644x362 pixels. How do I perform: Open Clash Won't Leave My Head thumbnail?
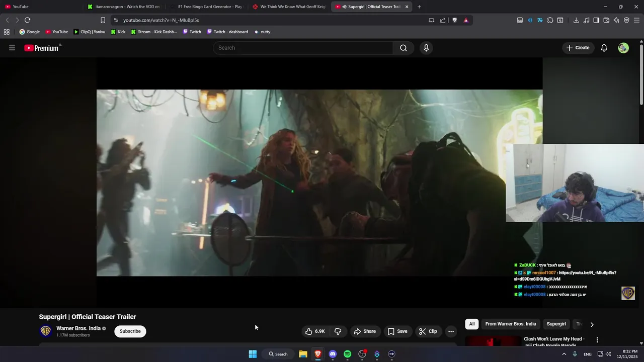point(493,341)
